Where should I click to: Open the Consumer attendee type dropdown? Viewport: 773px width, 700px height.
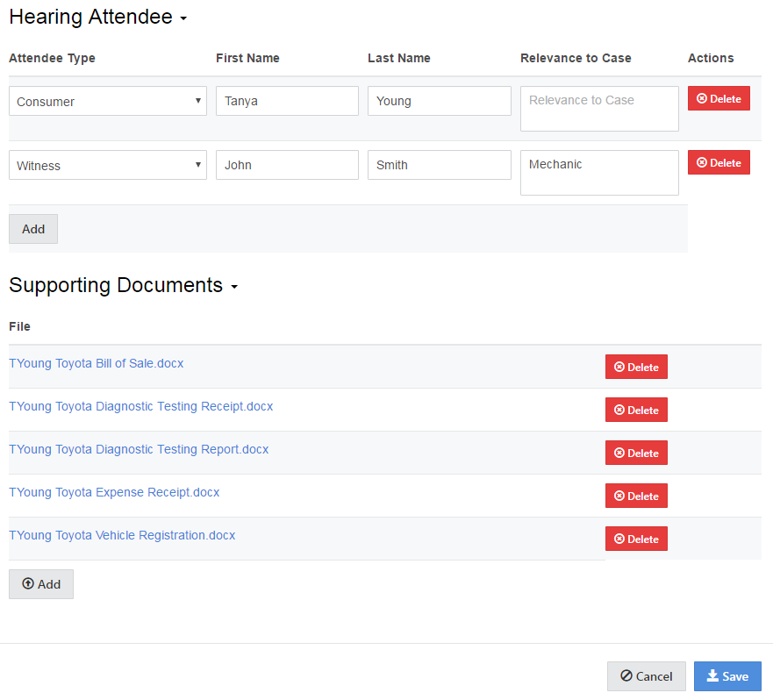click(x=107, y=101)
